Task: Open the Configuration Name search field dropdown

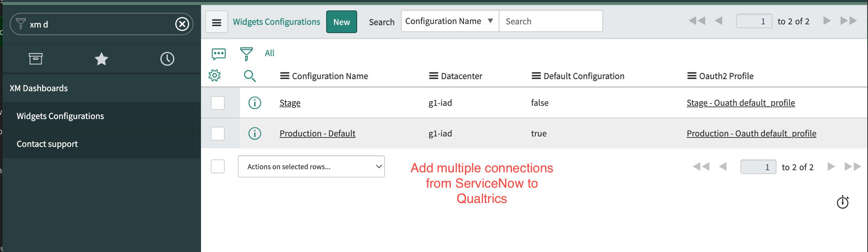Action: pyautogui.click(x=450, y=21)
